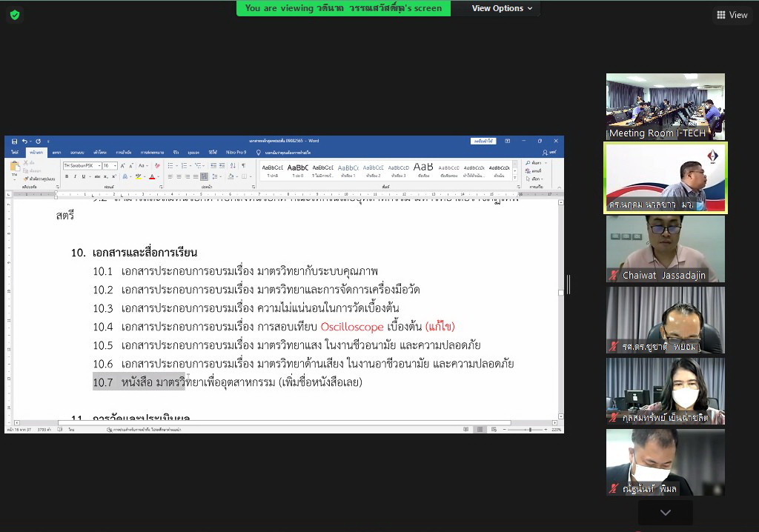Viewport: 759px width, 532px height.
Task: Click Chaiwat Jassadajin video thumbnail
Action: pyautogui.click(x=666, y=249)
